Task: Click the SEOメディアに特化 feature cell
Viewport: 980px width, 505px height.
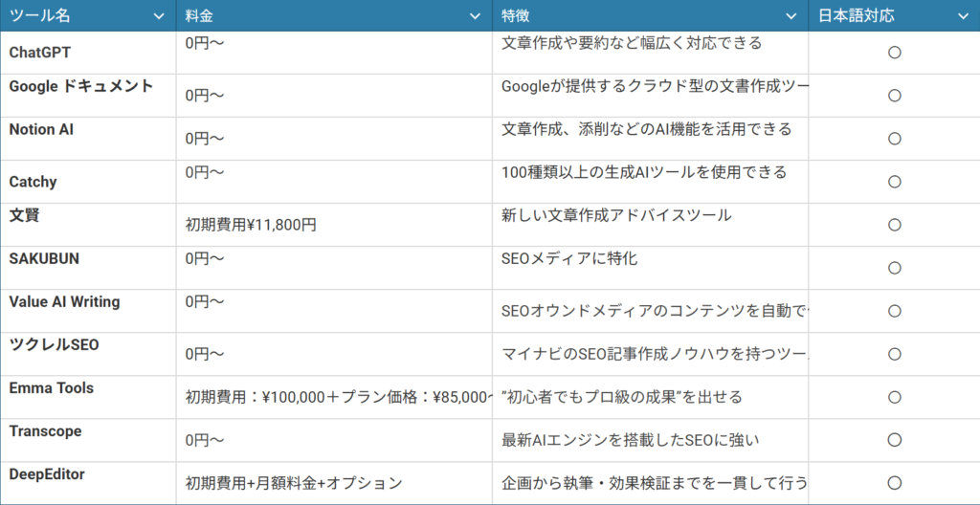Action: [569, 258]
